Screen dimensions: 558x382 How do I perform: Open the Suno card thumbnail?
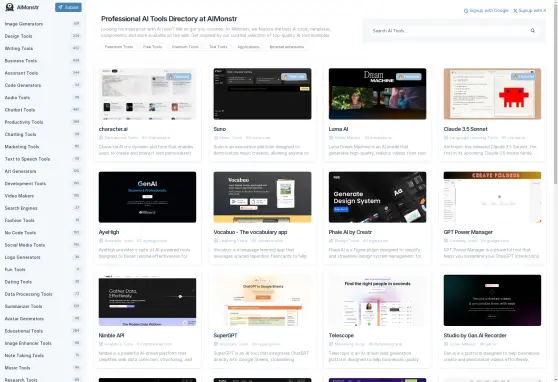pos(262,94)
